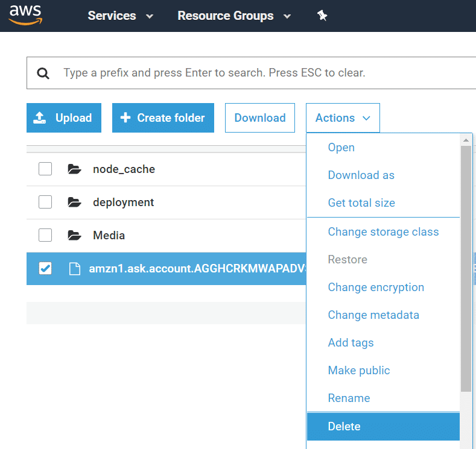This screenshot has height=449, width=476.
Task: Click the Media folder icon
Action: pyautogui.click(x=74, y=236)
